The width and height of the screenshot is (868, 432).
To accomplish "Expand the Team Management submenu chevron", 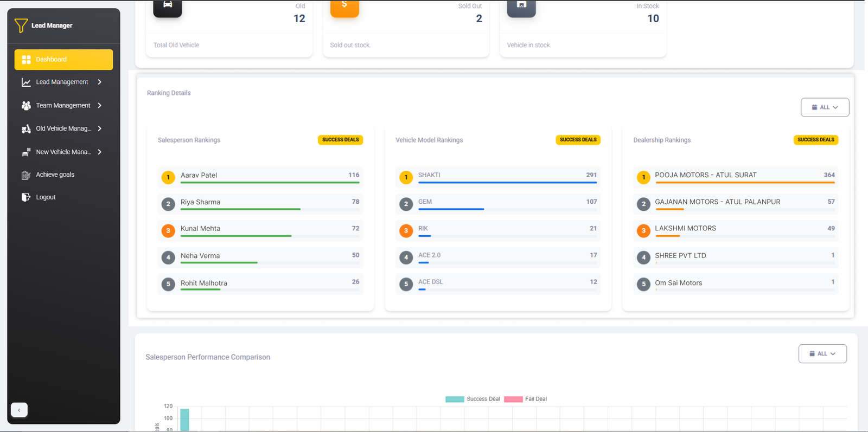I will click(100, 106).
